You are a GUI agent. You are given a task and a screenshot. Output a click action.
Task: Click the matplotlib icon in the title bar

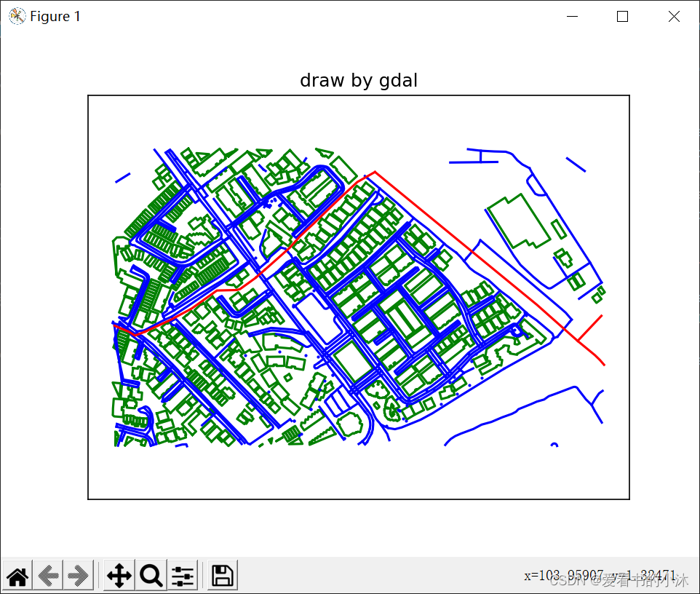click(x=17, y=16)
